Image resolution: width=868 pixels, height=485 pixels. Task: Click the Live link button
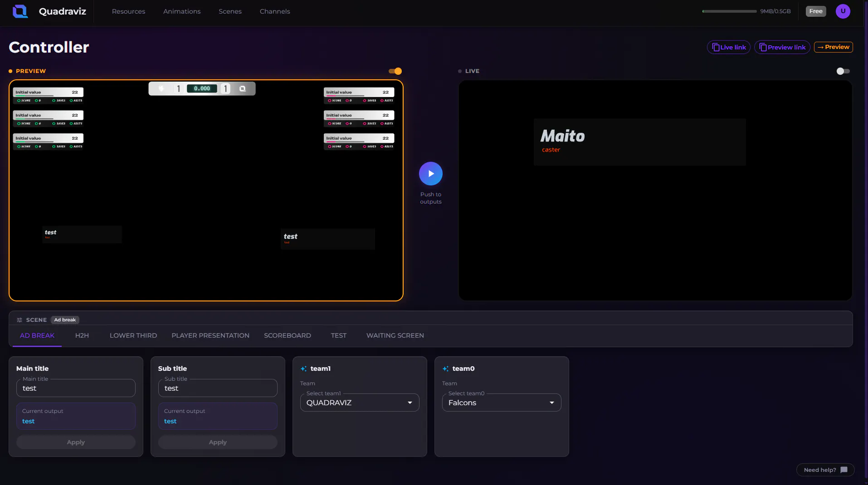tap(728, 47)
